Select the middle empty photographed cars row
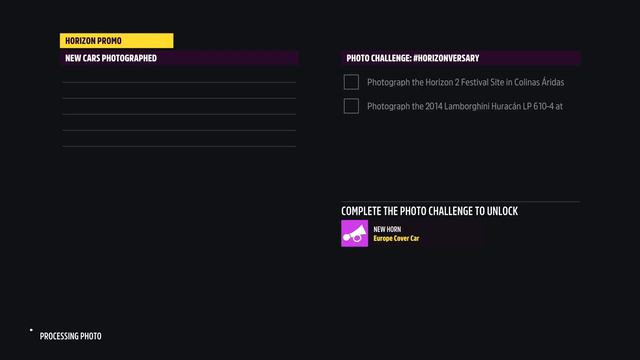The image size is (640, 360). click(x=179, y=107)
